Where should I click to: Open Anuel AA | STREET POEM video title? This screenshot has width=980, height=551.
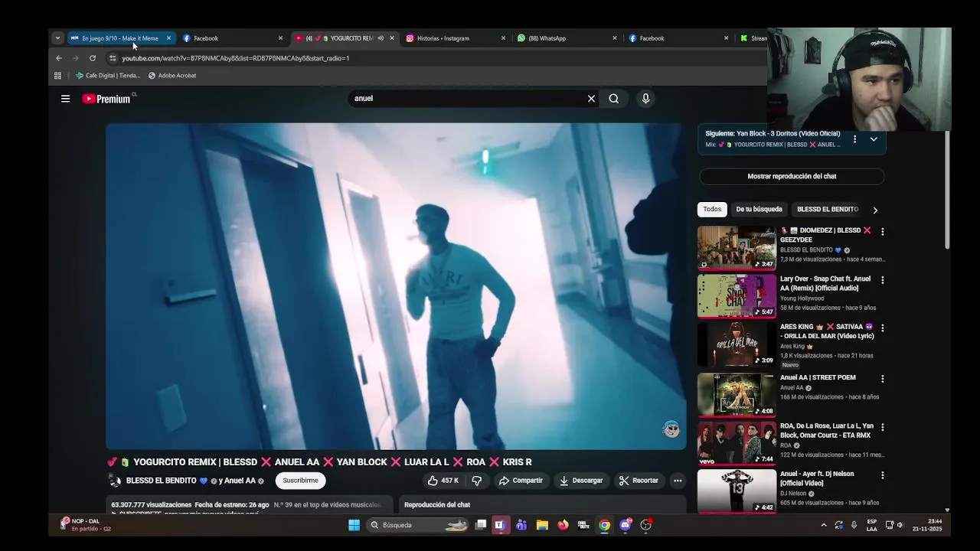(818, 377)
